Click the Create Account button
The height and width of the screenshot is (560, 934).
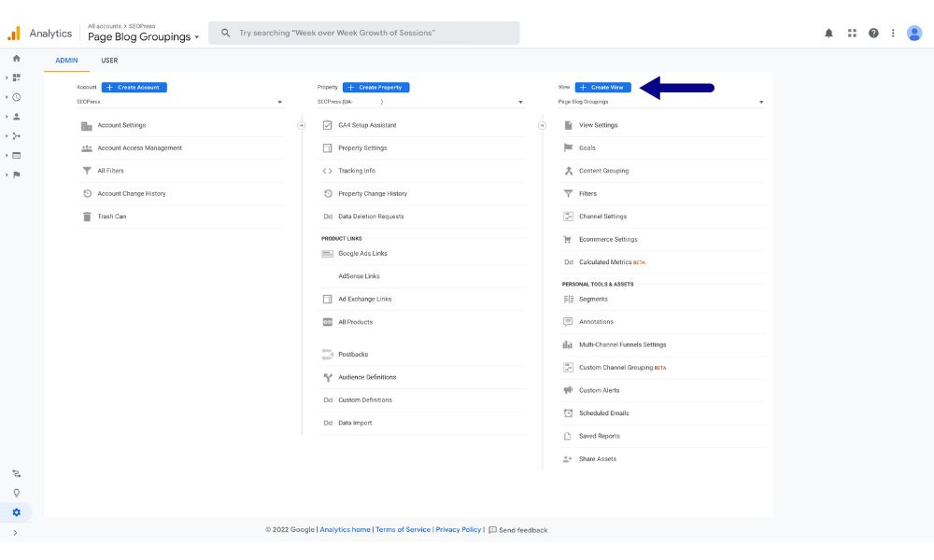pos(134,88)
